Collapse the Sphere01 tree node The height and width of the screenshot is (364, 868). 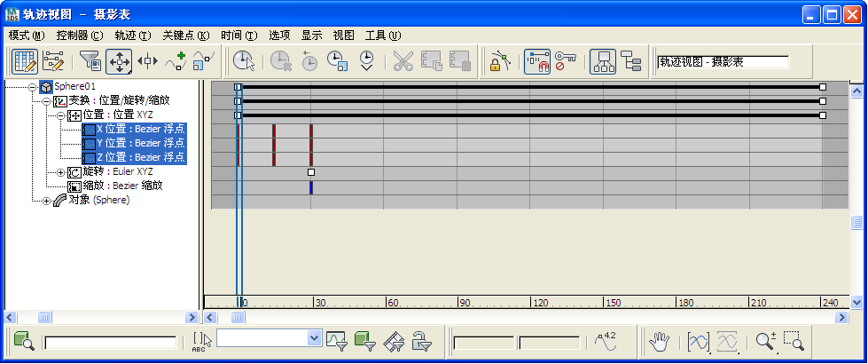33,88
